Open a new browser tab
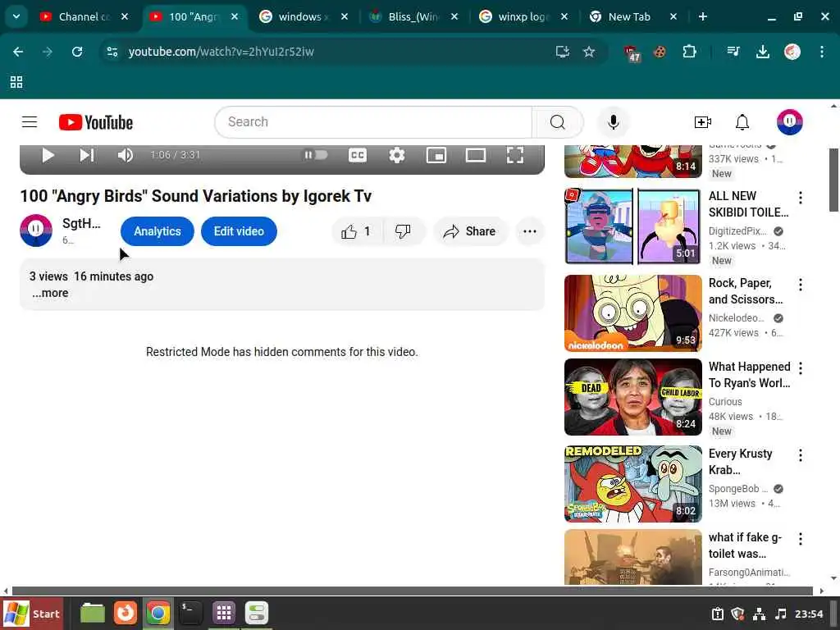The height and width of the screenshot is (630, 840). pos(703,16)
